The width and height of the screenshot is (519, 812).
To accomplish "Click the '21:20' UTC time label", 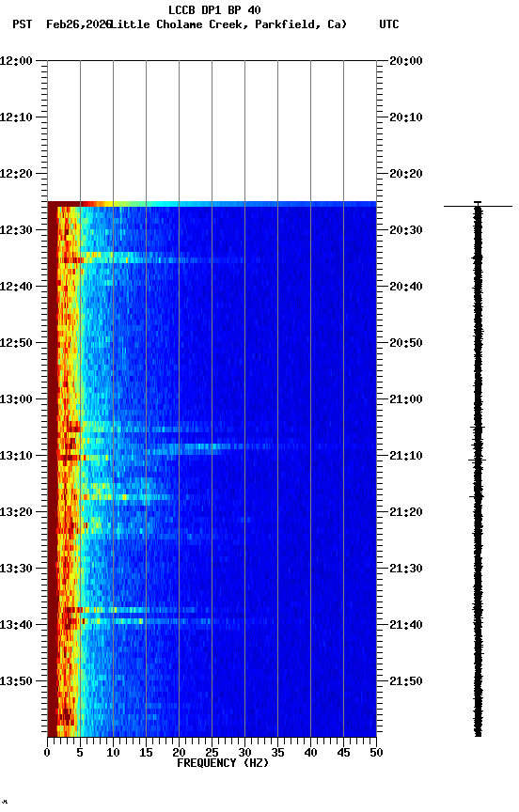I will click(x=406, y=512).
